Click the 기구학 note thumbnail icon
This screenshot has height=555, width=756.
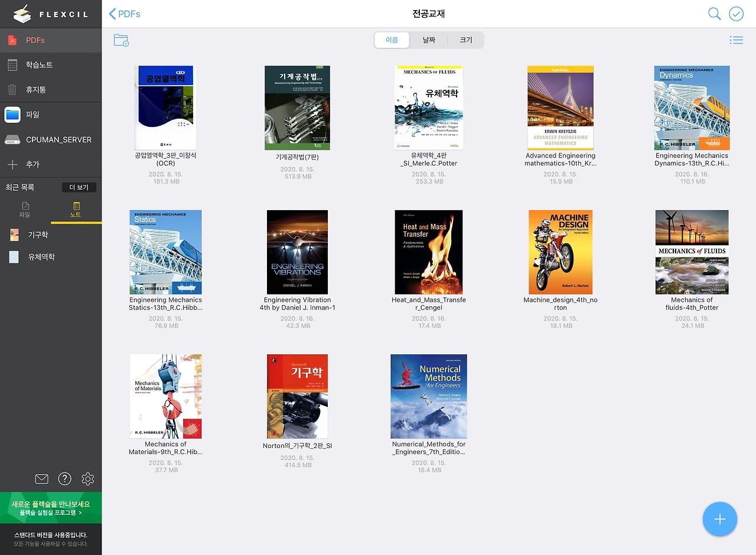point(14,234)
